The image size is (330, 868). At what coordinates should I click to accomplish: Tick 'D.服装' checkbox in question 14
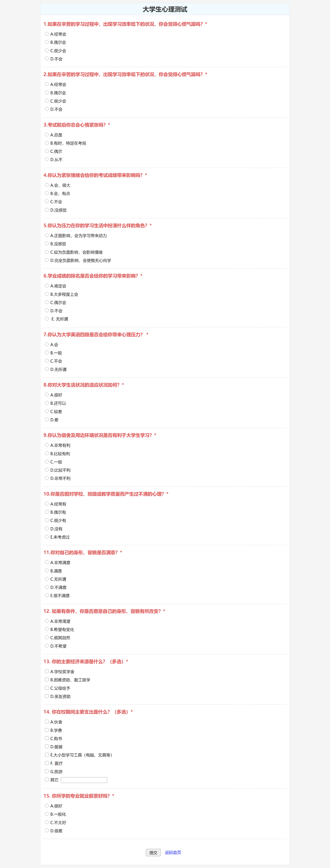point(47,747)
